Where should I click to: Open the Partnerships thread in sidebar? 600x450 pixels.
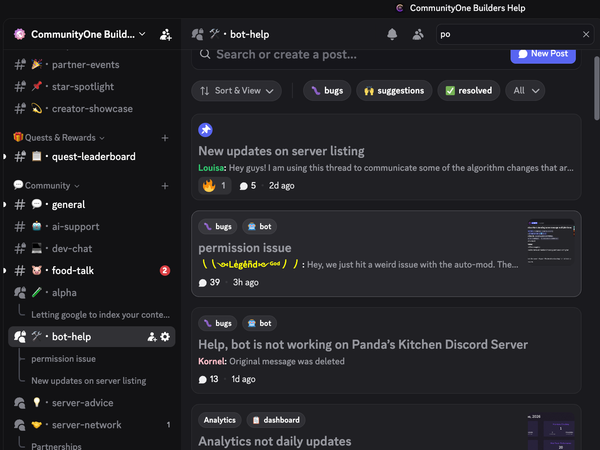(x=56, y=446)
